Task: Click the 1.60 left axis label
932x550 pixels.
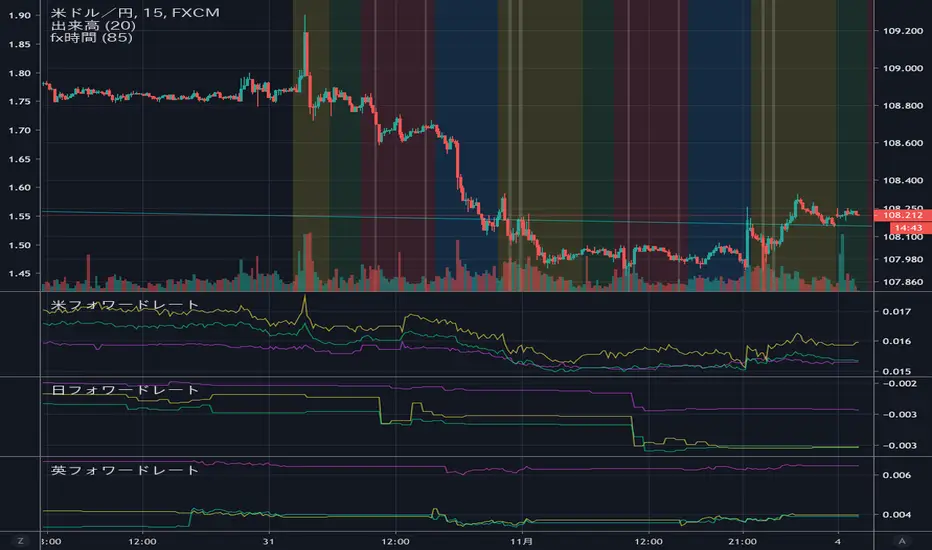Action: 20,187
